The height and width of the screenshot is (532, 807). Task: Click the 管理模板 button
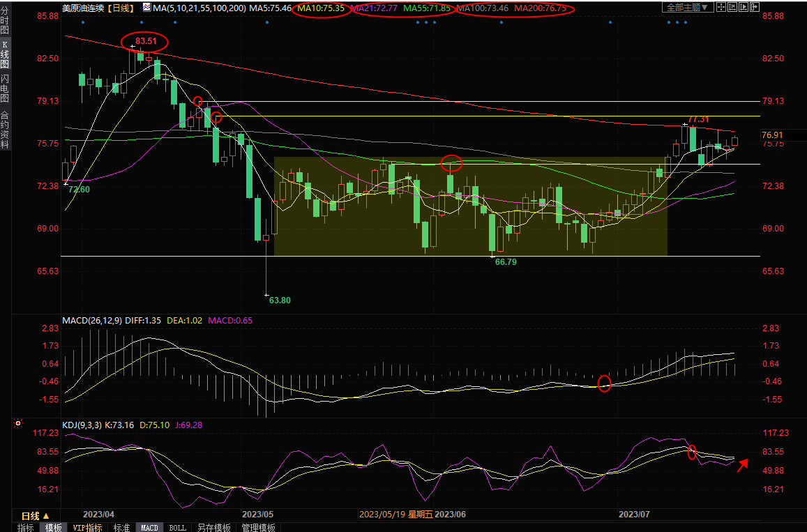(x=258, y=528)
